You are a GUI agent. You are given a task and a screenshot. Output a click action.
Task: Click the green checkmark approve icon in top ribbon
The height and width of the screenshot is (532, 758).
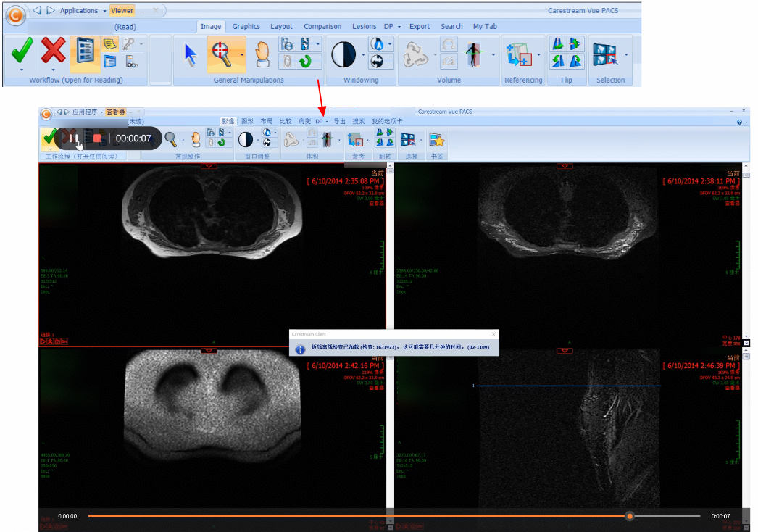(x=22, y=50)
